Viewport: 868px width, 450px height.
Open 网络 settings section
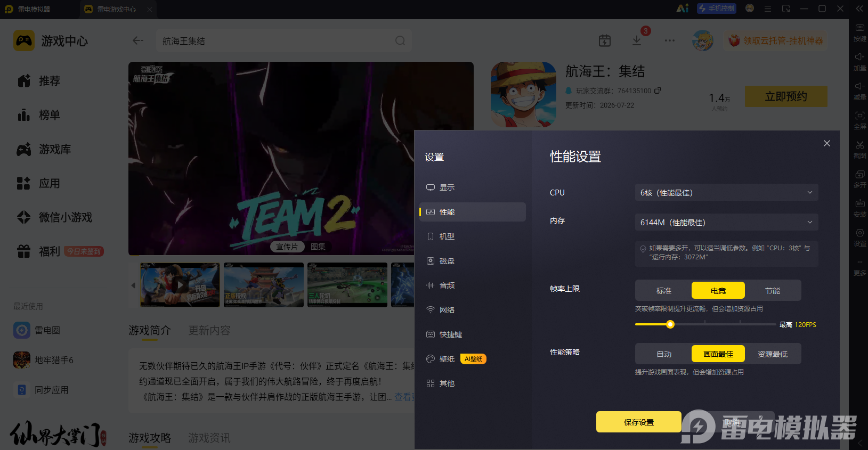pos(473,310)
